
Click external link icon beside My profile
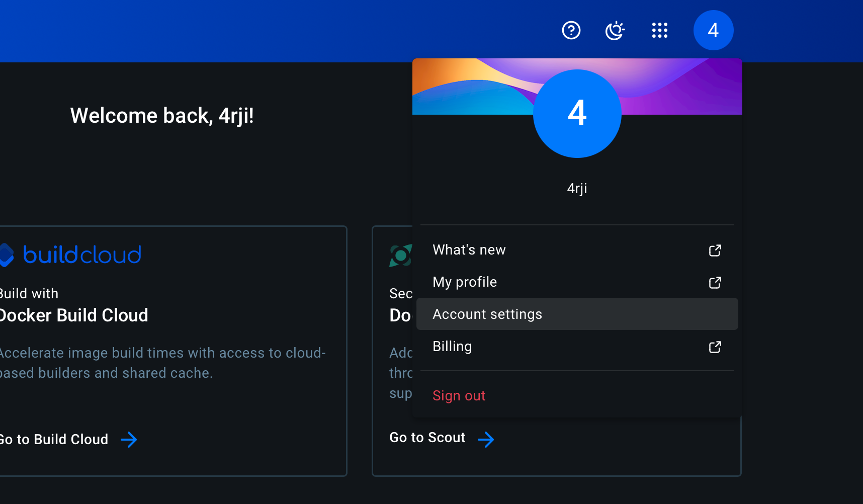(715, 283)
